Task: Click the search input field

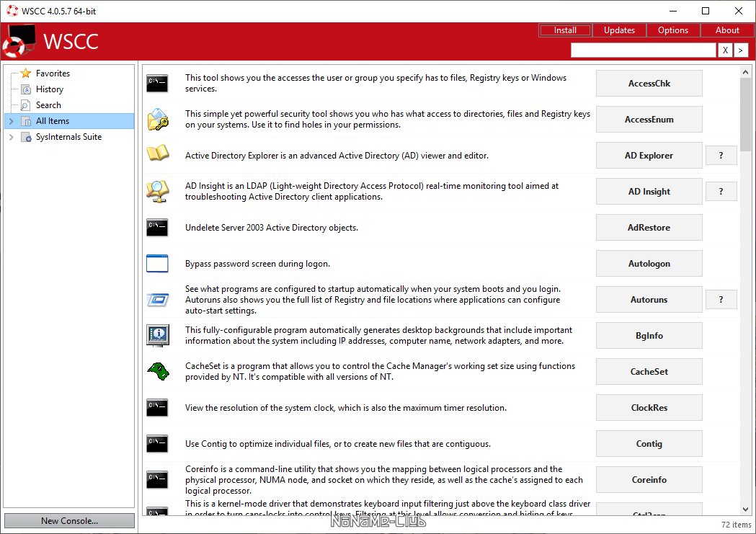Action: pos(643,50)
